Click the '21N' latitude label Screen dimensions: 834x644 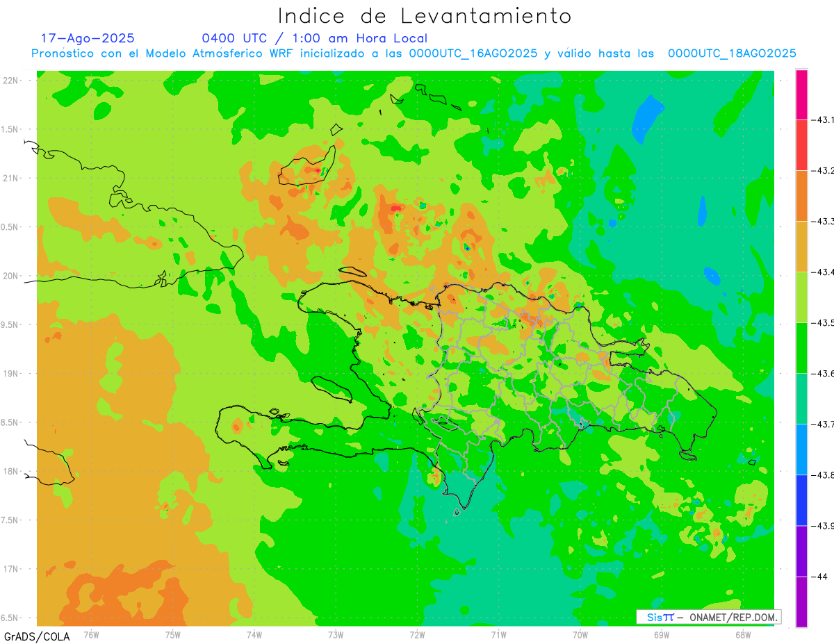coord(10,178)
